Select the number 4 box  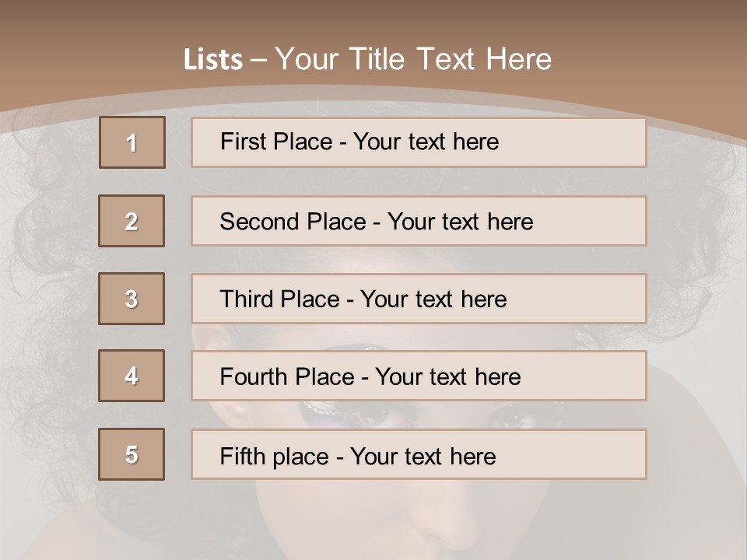click(x=132, y=376)
